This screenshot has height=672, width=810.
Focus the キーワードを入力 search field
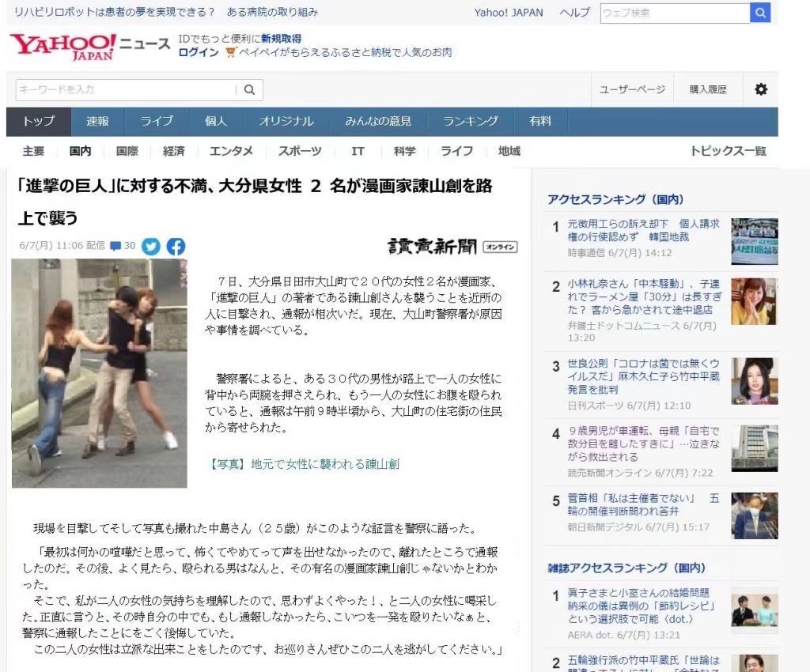coord(126,90)
